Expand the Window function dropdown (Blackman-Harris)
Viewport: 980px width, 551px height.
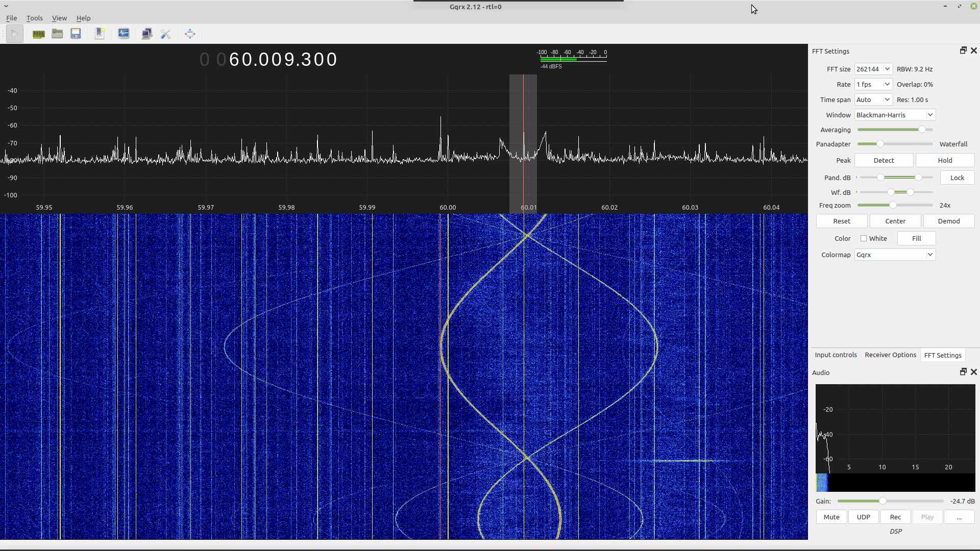click(x=895, y=115)
